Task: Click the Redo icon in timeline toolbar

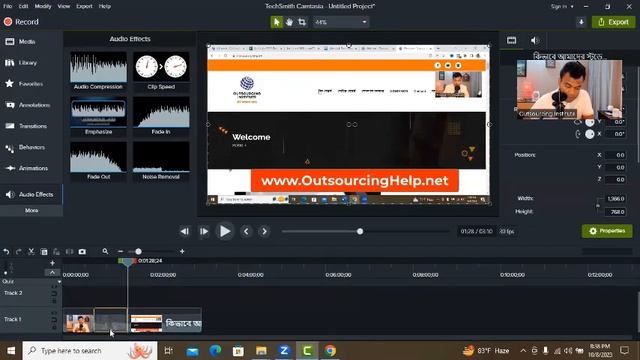Action: click(18, 252)
